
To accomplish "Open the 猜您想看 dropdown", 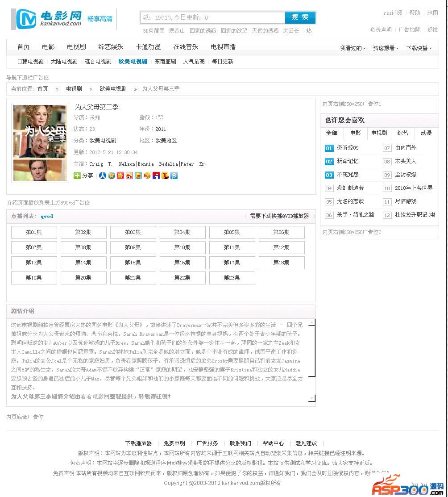I will (386, 48).
